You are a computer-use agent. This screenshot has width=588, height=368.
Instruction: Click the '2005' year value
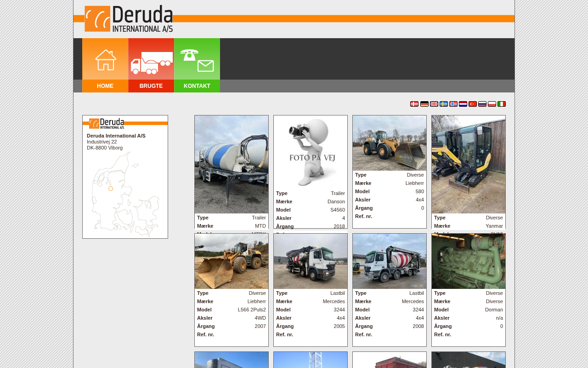pyautogui.click(x=339, y=326)
